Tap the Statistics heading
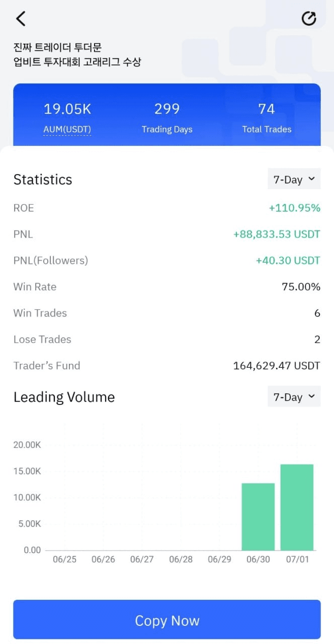Viewport: 334px width, 644px height. [43, 180]
